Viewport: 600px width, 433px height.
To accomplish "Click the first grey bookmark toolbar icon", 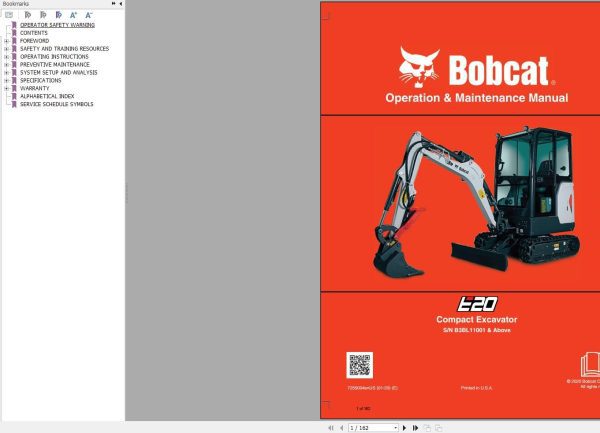I will click(28, 15).
